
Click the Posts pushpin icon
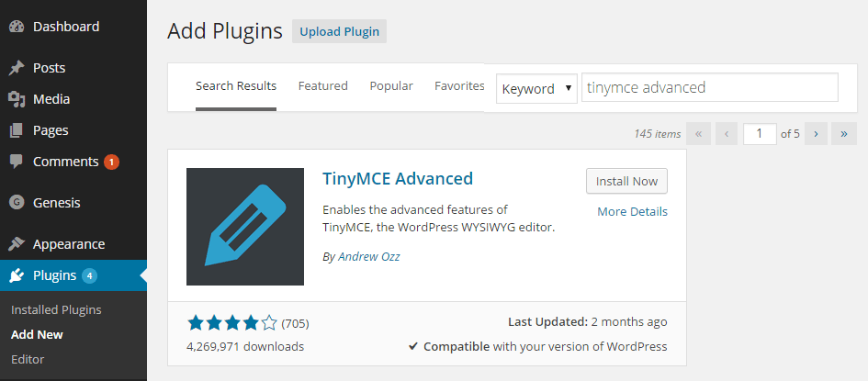coord(16,68)
